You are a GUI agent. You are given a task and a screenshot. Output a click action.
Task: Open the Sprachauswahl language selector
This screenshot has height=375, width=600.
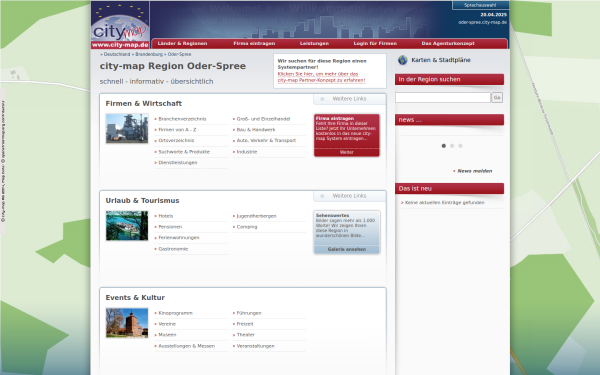point(480,5)
